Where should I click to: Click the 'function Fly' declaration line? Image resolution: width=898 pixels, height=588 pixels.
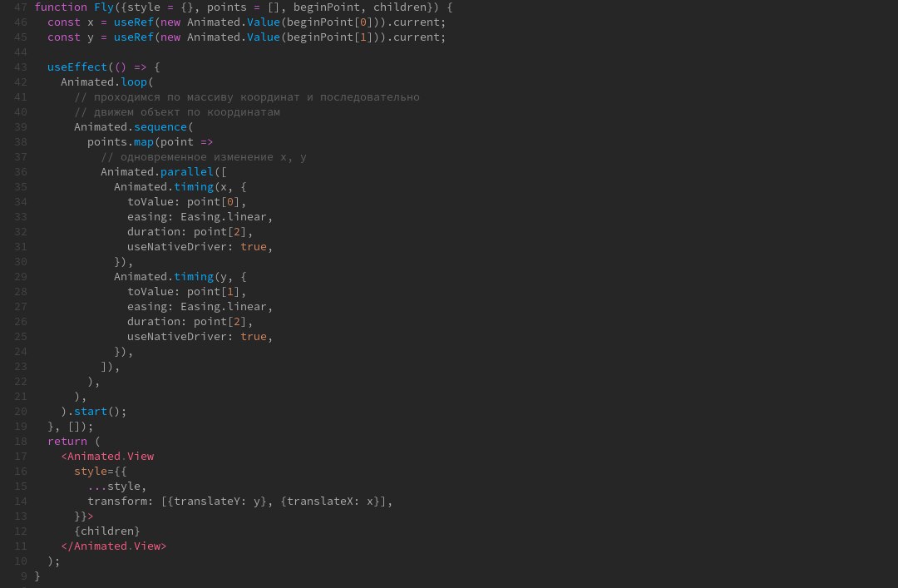tap(244, 7)
